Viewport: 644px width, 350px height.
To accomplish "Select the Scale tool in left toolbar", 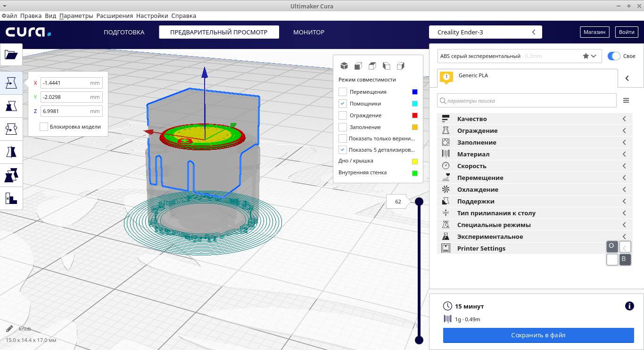I will click(11, 106).
